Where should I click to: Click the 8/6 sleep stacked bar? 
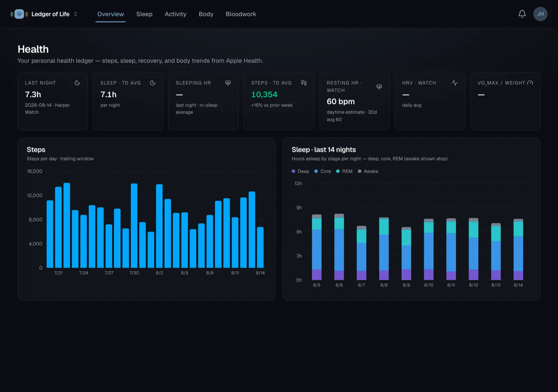click(339, 247)
